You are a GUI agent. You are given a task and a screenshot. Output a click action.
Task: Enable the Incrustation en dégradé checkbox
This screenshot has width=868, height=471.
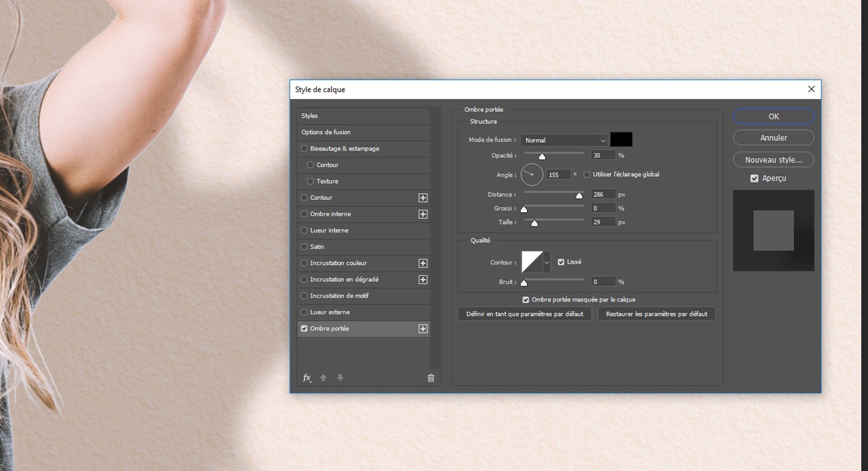pos(304,279)
